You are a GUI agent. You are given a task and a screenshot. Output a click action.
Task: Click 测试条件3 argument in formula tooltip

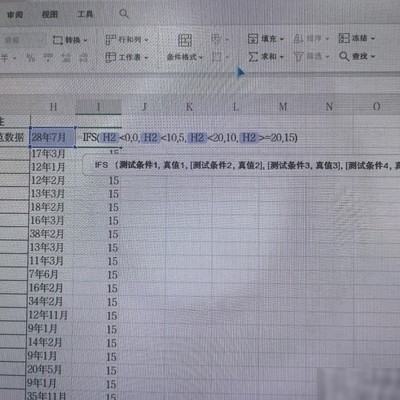click(289, 165)
